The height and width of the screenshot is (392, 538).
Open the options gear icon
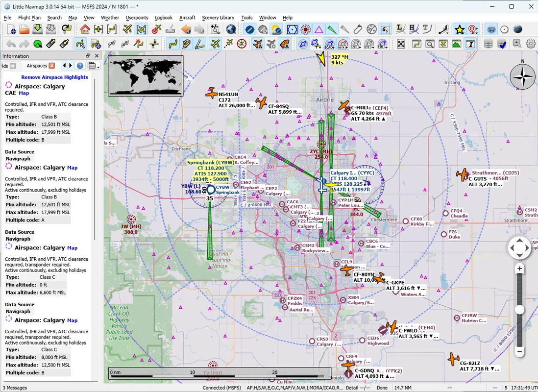click(x=531, y=44)
